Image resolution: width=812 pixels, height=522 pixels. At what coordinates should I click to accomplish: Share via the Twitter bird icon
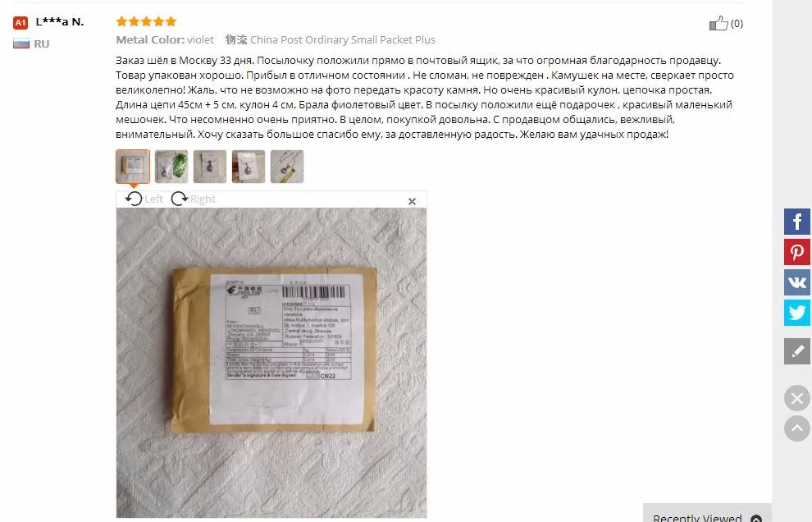pos(797,313)
